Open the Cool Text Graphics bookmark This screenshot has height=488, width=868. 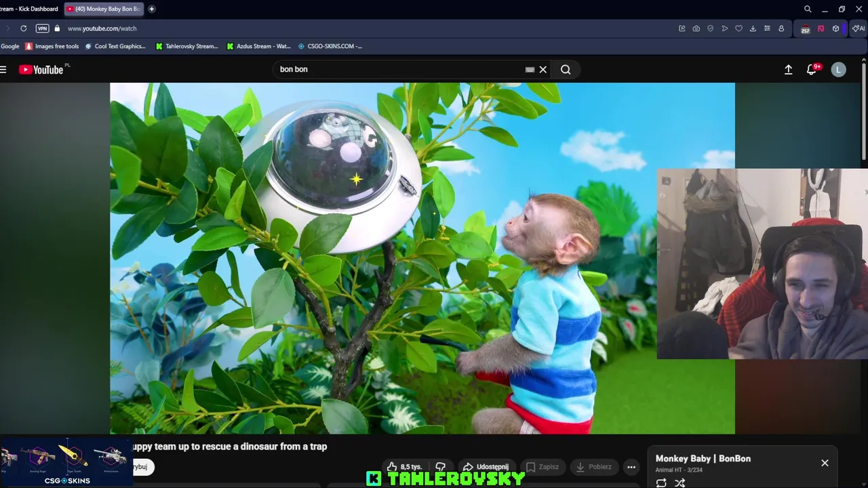click(x=115, y=46)
